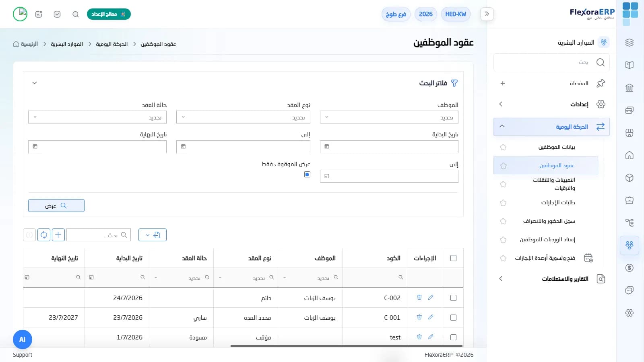Open حالة العقد filter dropdown

pos(97,117)
